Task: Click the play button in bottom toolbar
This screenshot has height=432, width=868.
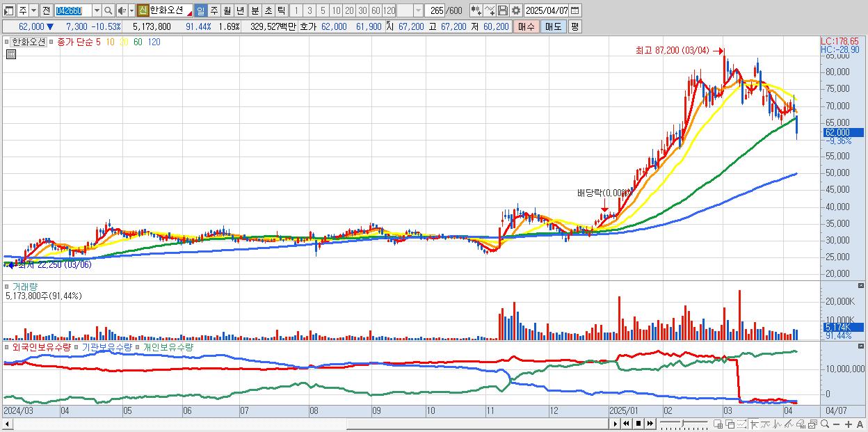Action: [x=615, y=424]
